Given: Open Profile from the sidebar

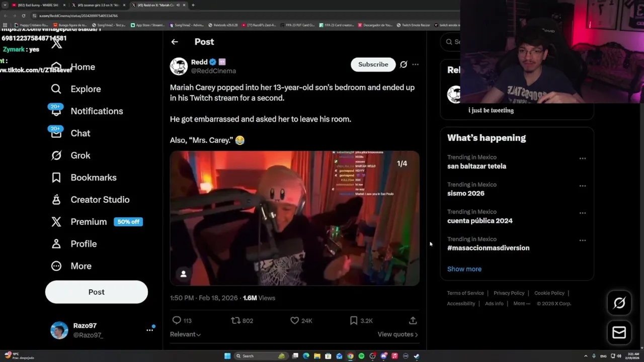Looking at the screenshot, I should coord(73,244).
